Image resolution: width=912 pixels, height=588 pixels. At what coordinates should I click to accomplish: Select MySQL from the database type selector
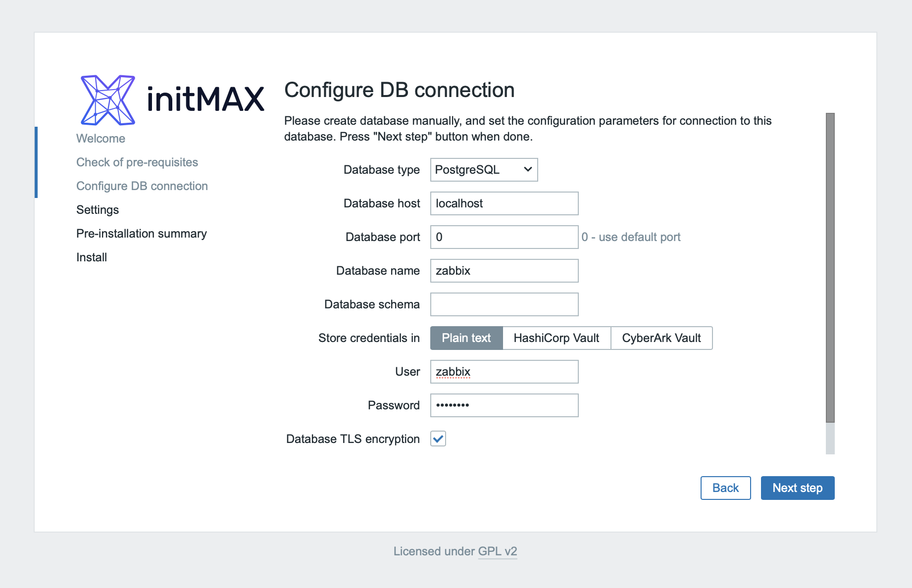click(483, 170)
